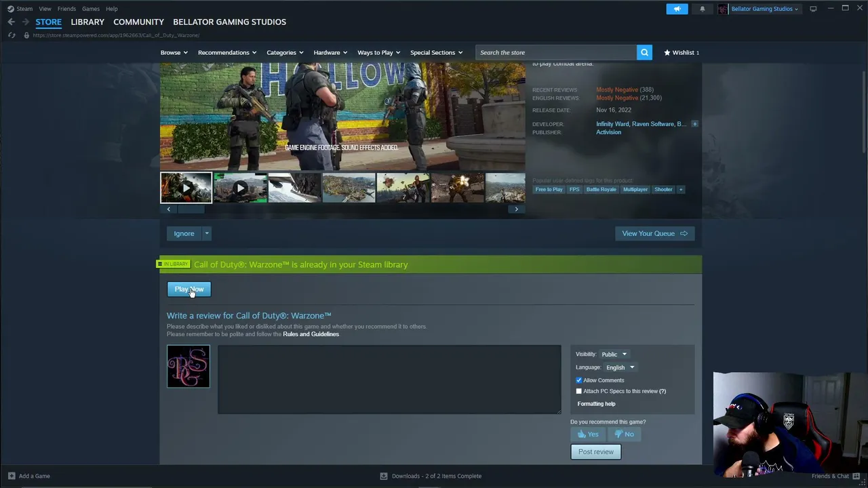Open the Rules and Guidelines link

click(x=311, y=334)
